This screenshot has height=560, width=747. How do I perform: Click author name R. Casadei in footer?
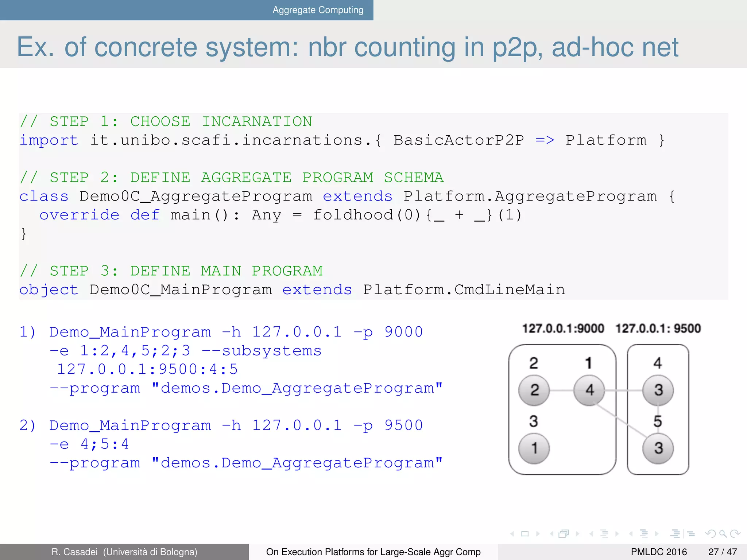click(75, 552)
